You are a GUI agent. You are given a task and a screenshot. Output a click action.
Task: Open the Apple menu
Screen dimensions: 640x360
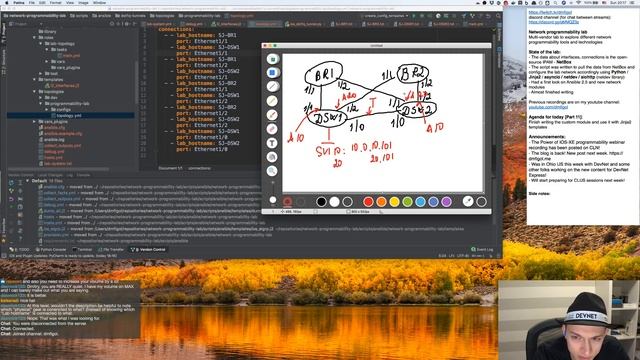point(7,2)
